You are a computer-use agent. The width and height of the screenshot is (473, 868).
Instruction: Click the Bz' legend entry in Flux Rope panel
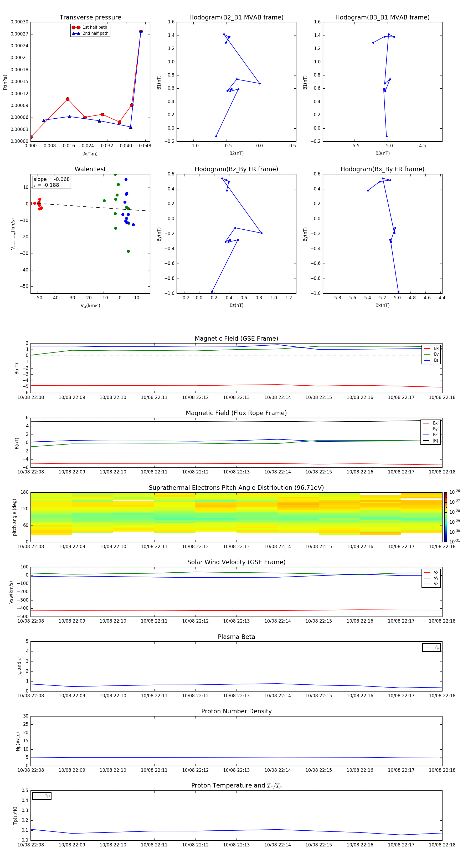pos(431,435)
